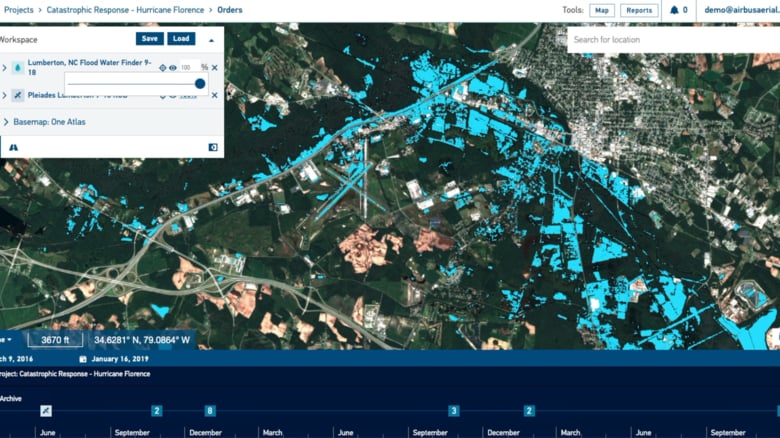This screenshot has width=780, height=438.
Task: Collapse the Workspace panel with the arrow
Action: [x=210, y=39]
